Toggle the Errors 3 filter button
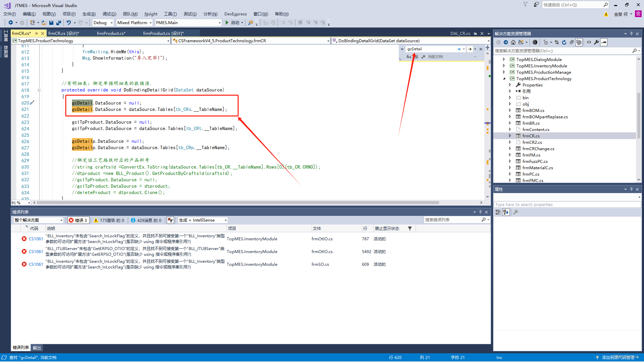644x362 pixels. coord(78,220)
